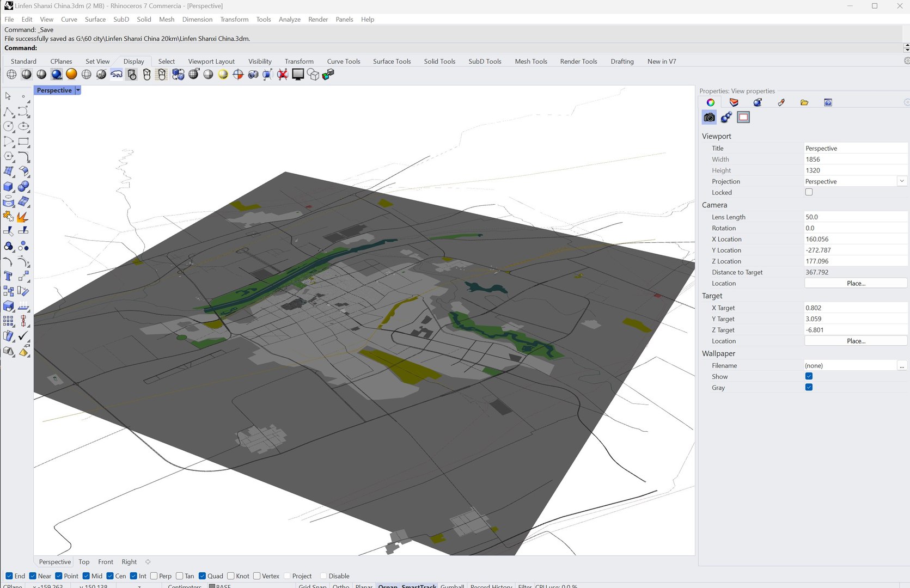Image resolution: width=910 pixels, height=588 pixels.
Task: Select the Box solid tool icon
Action: pos(9,187)
